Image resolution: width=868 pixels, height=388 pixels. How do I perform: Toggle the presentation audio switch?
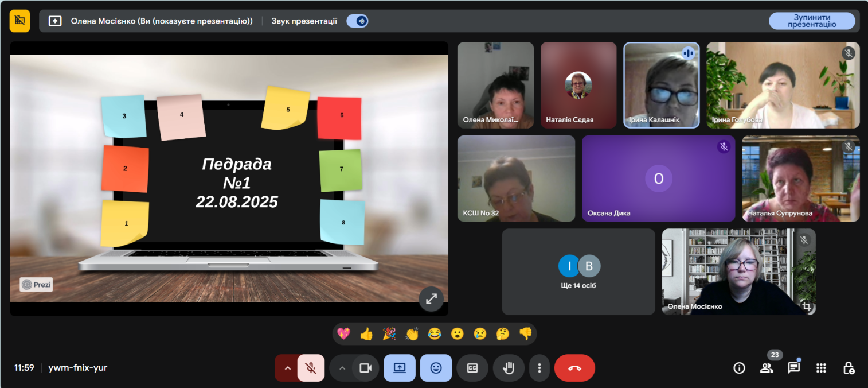(358, 21)
